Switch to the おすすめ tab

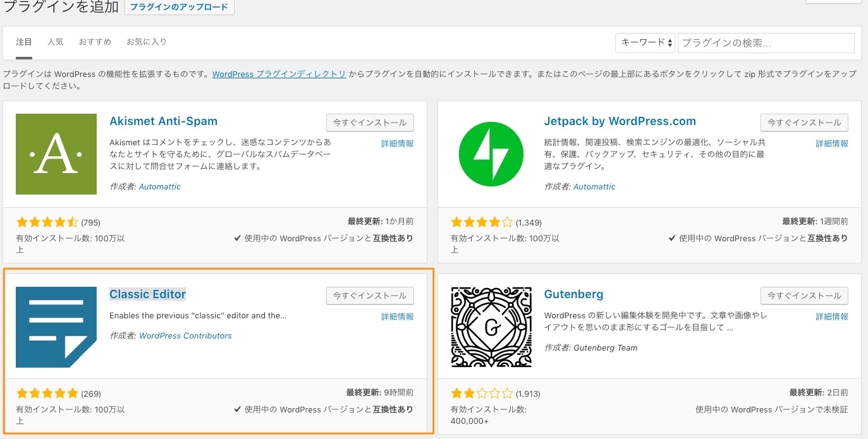[95, 42]
